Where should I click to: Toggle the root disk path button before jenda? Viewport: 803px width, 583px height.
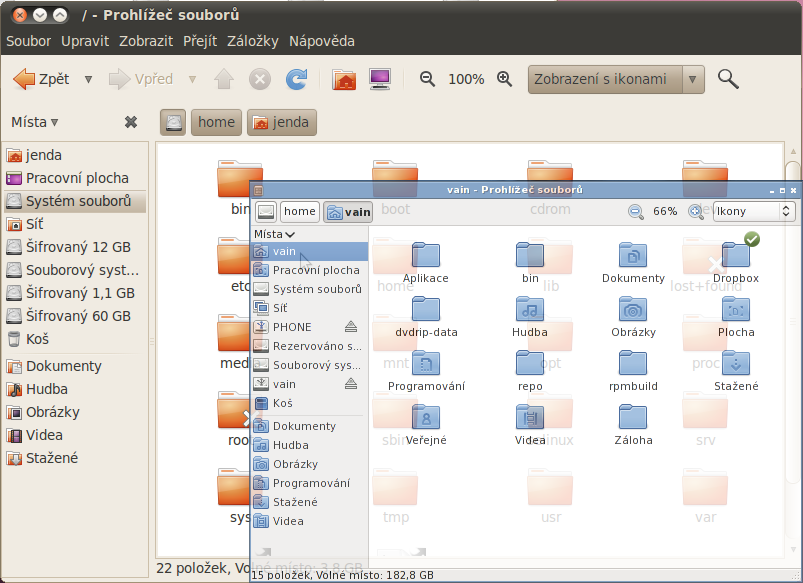click(x=174, y=123)
